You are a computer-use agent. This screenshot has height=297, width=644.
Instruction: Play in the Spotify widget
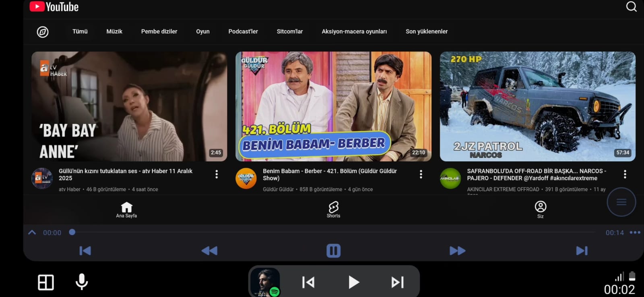354,282
